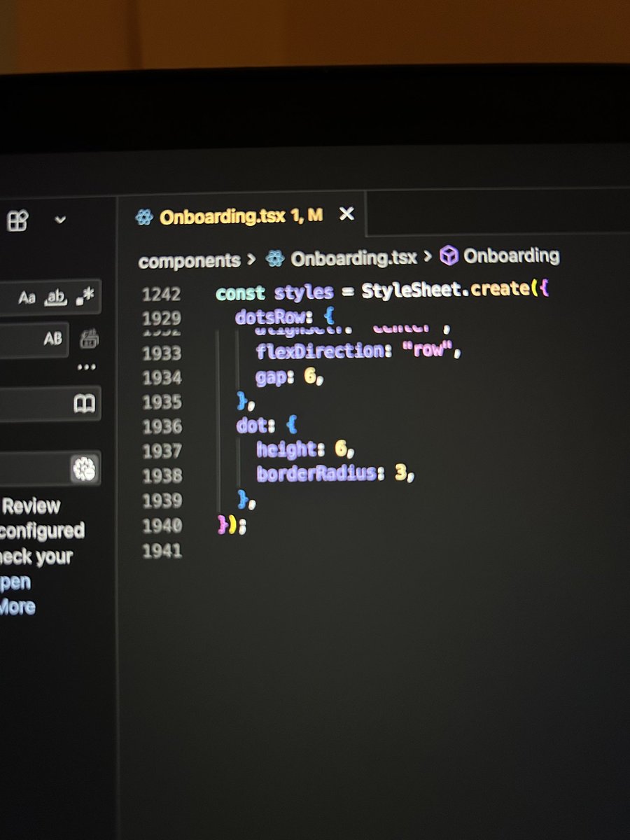The height and width of the screenshot is (840, 630).
Task: Click sticky line 1929 dotsRow
Action: coord(286,317)
